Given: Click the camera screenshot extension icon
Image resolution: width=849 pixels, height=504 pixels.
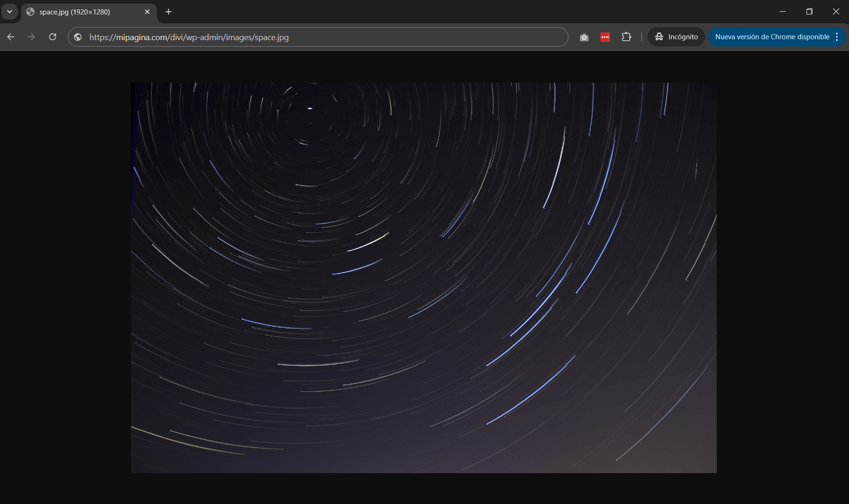Looking at the screenshot, I should pos(584,37).
